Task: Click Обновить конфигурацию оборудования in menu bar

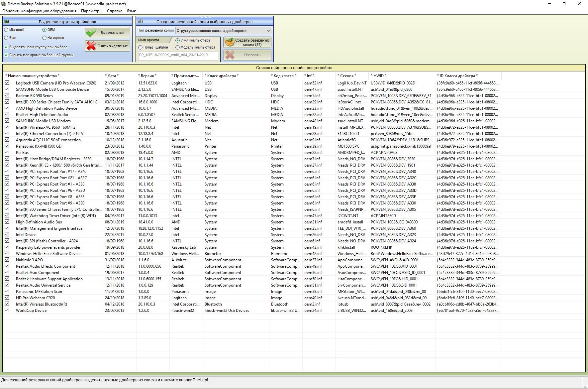Action: pos(39,11)
